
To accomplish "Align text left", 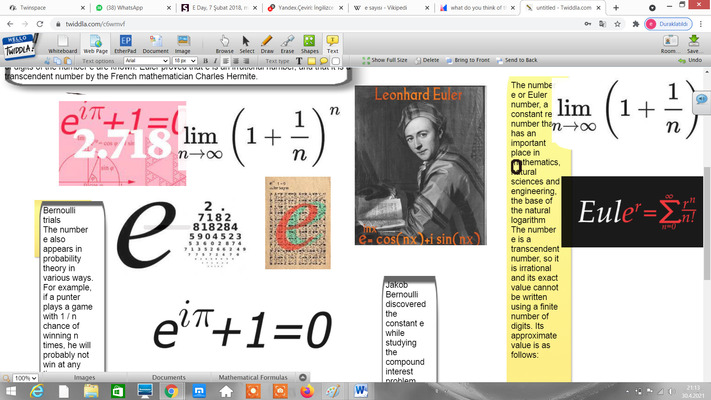I will tap(225, 61).
